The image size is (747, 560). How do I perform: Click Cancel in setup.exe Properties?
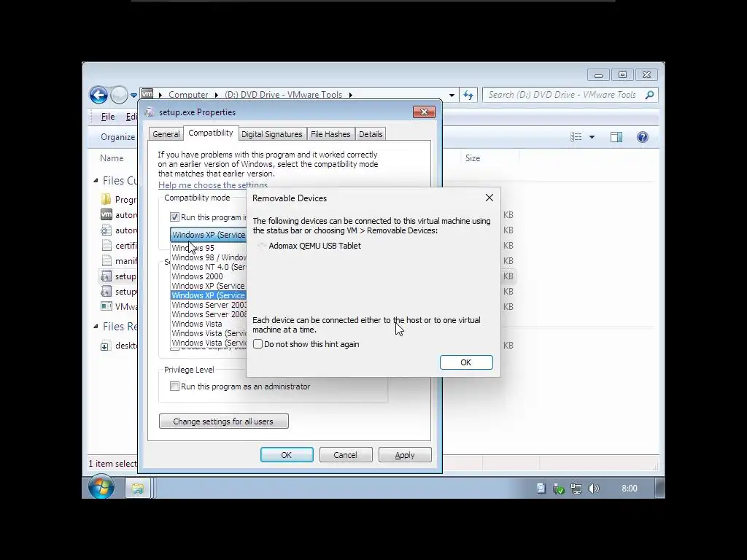coord(345,455)
